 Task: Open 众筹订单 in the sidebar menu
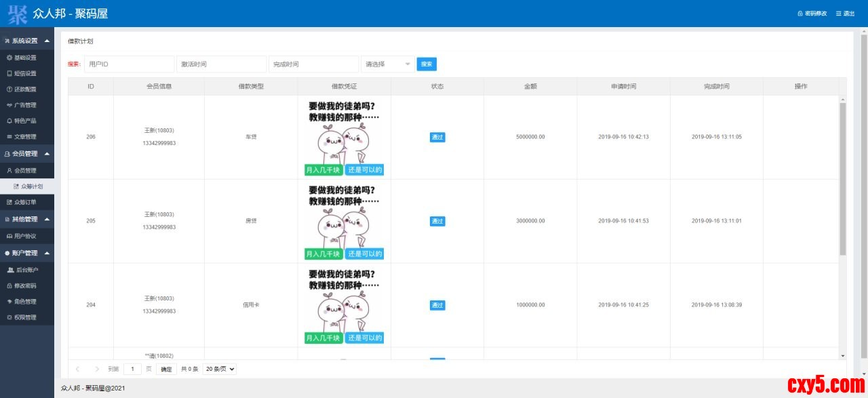[25, 202]
